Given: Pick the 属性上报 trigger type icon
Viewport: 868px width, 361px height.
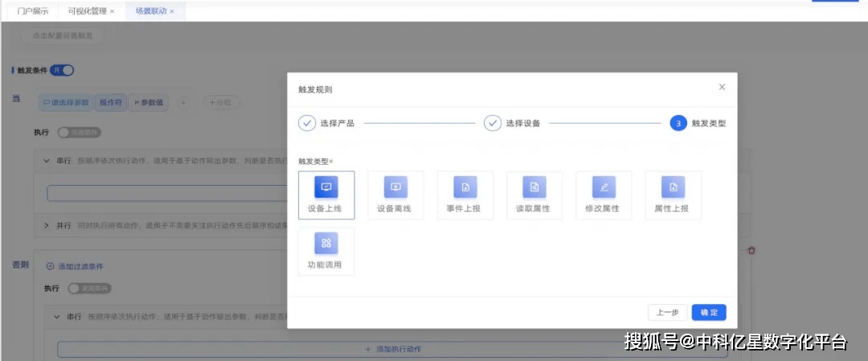Looking at the screenshot, I should (x=673, y=187).
